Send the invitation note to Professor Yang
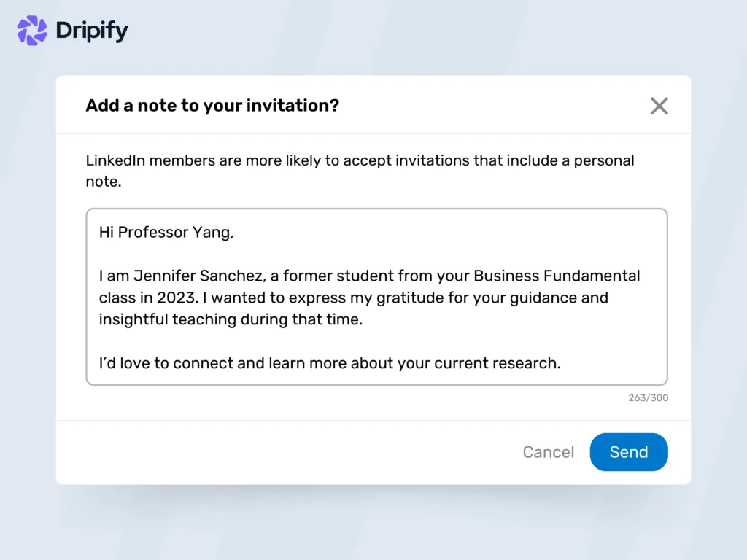The height and width of the screenshot is (560, 747). [628, 452]
